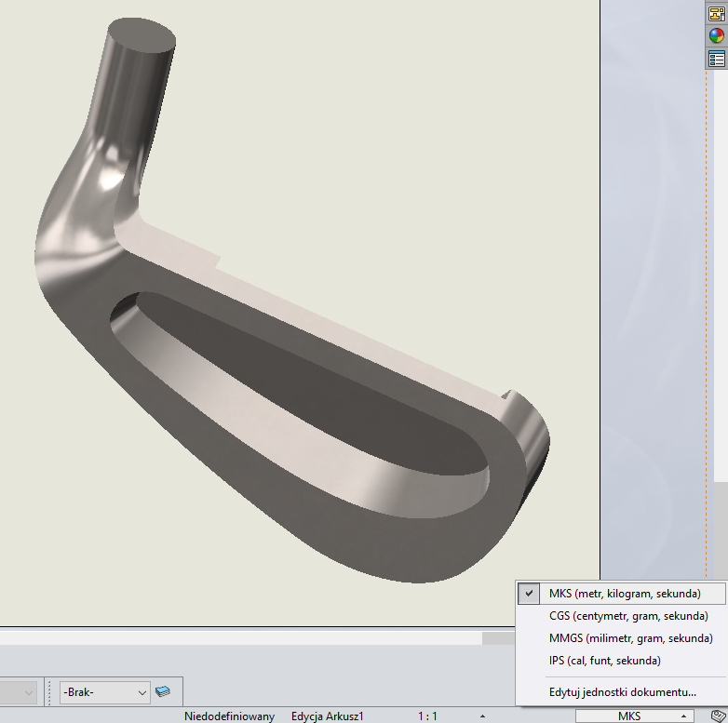Screen dimensions: 728x723
Task: Click the Edycja Arkusz1 status label
Action: coord(327,716)
